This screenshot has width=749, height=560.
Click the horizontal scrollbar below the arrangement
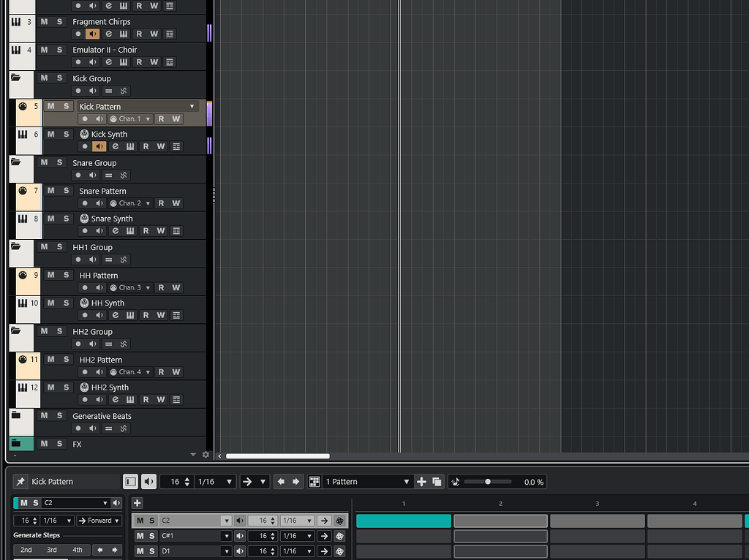coord(278,455)
